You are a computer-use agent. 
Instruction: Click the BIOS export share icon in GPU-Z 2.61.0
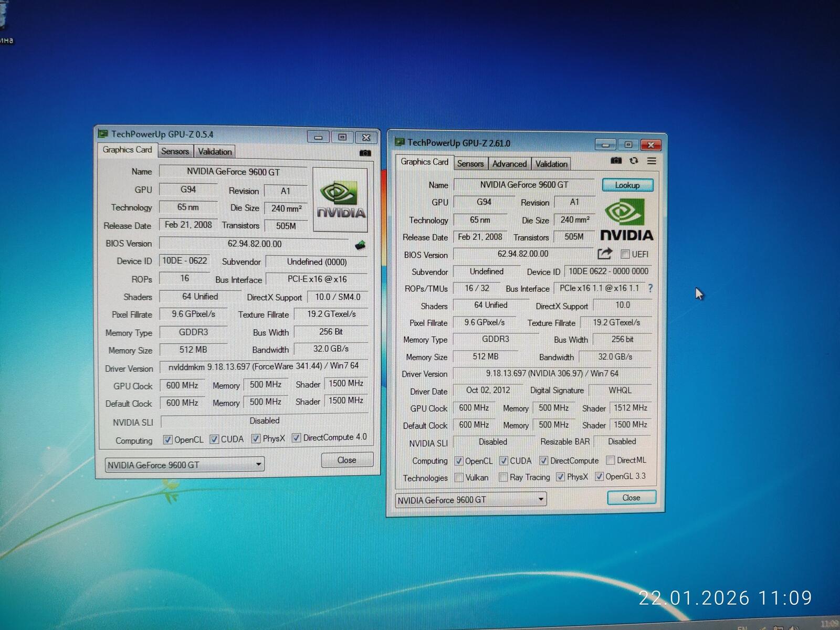(x=605, y=254)
